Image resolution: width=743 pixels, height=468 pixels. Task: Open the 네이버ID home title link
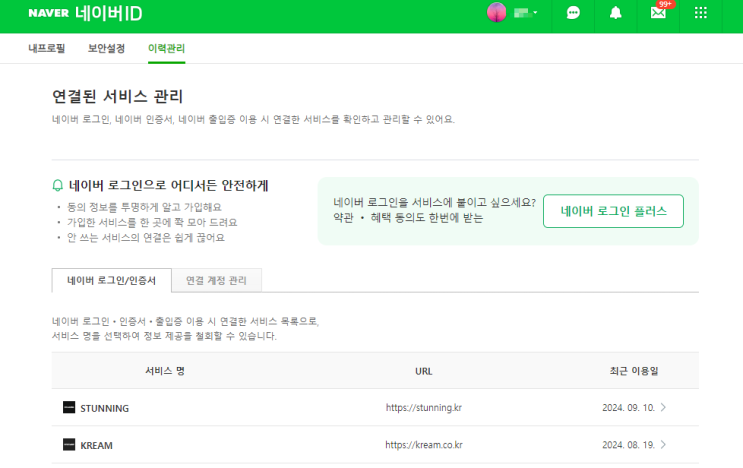(x=109, y=13)
